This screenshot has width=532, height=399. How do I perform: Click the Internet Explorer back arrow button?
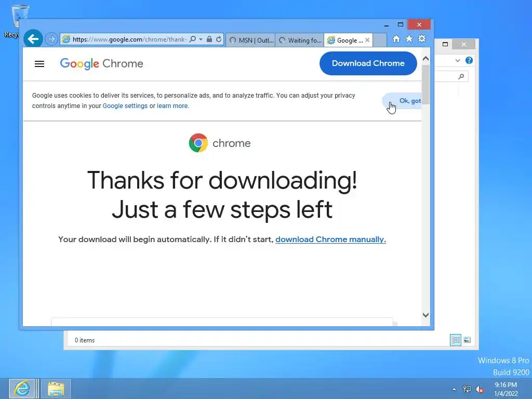(x=33, y=39)
